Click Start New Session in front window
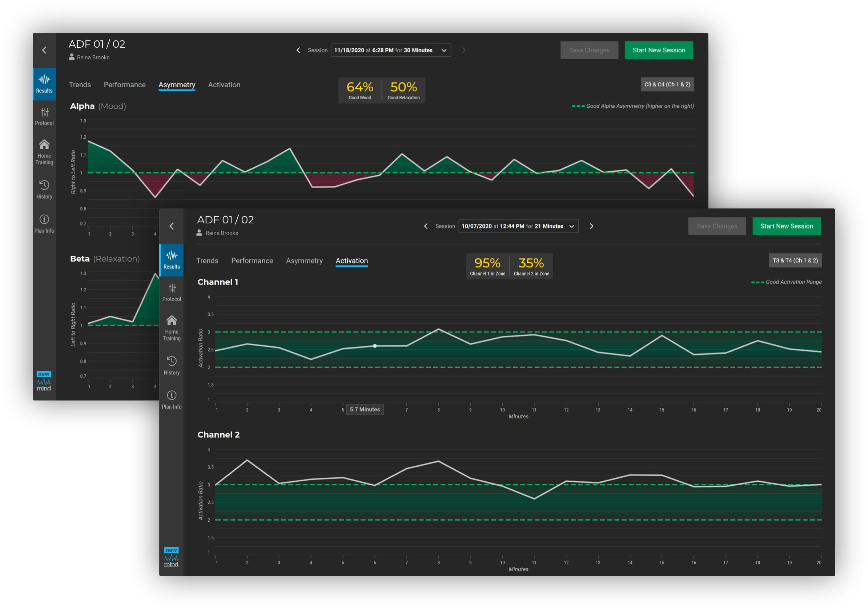Image resolution: width=868 pixels, height=609 pixels. pos(786,226)
